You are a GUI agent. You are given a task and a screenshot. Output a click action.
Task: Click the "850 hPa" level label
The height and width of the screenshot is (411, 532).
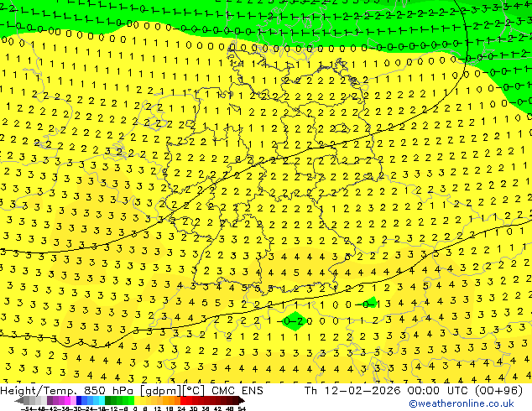pos(109,391)
